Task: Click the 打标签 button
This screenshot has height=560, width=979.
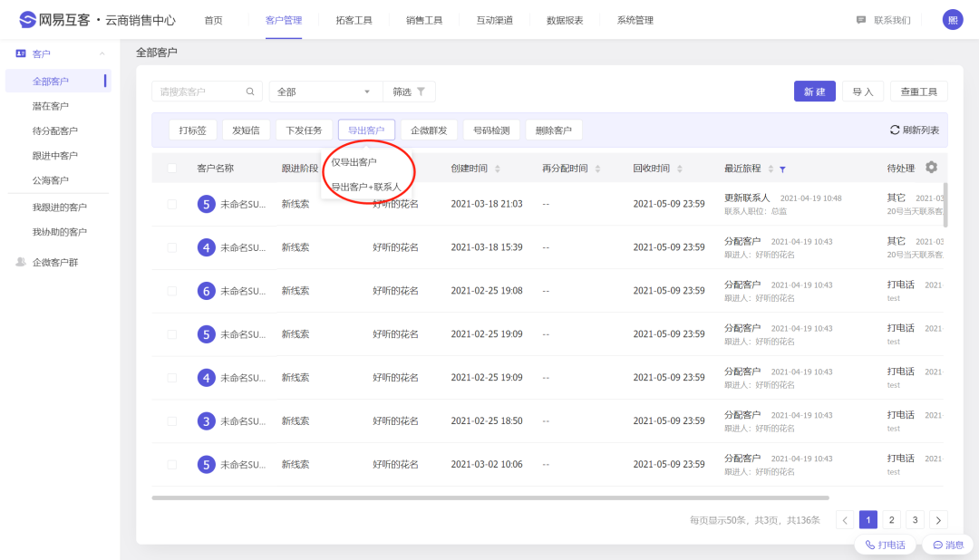Action: pos(192,130)
